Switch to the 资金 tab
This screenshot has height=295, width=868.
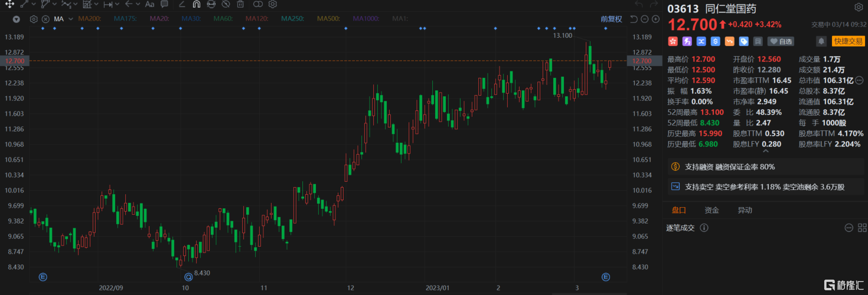coord(712,210)
